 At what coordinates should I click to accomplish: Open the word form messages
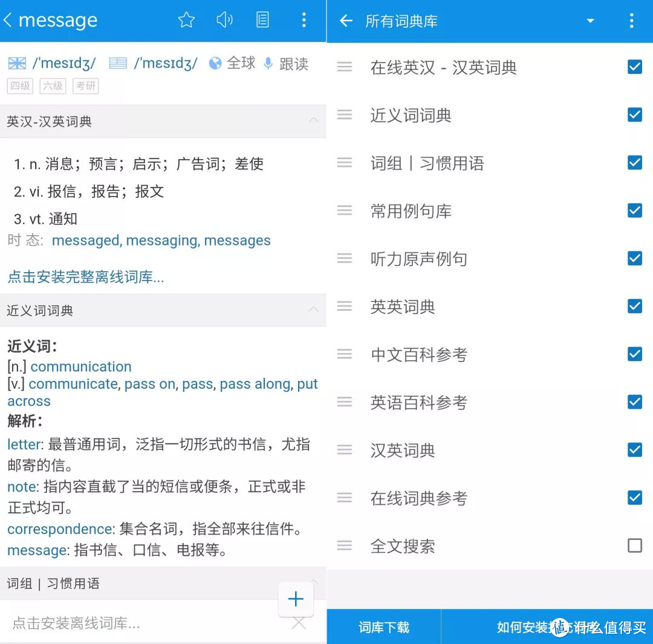[x=237, y=240]
